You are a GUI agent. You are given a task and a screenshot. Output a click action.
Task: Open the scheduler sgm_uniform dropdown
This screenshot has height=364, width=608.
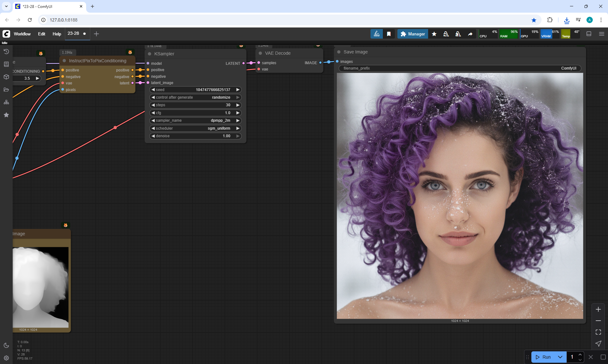pos(195,128)
